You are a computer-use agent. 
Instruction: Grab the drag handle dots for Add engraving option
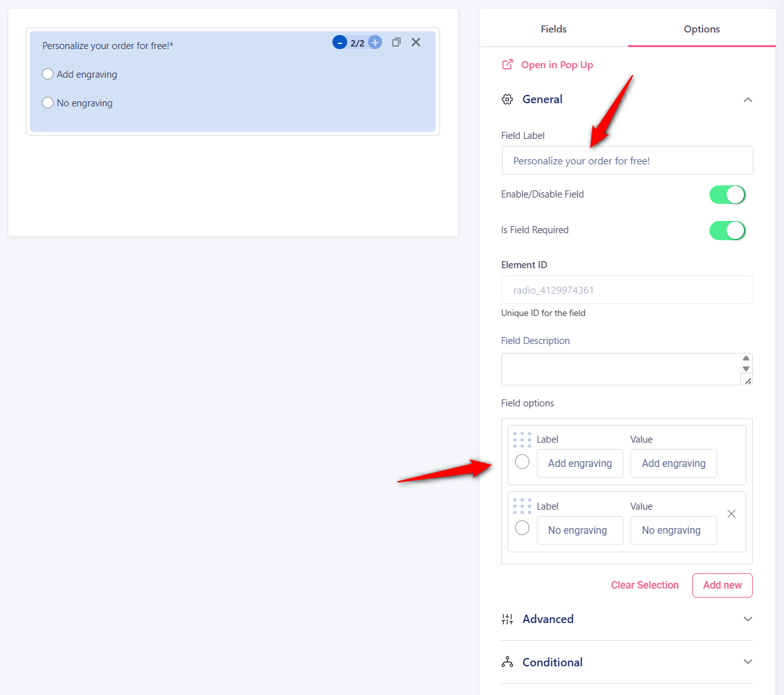click(522, 440)
